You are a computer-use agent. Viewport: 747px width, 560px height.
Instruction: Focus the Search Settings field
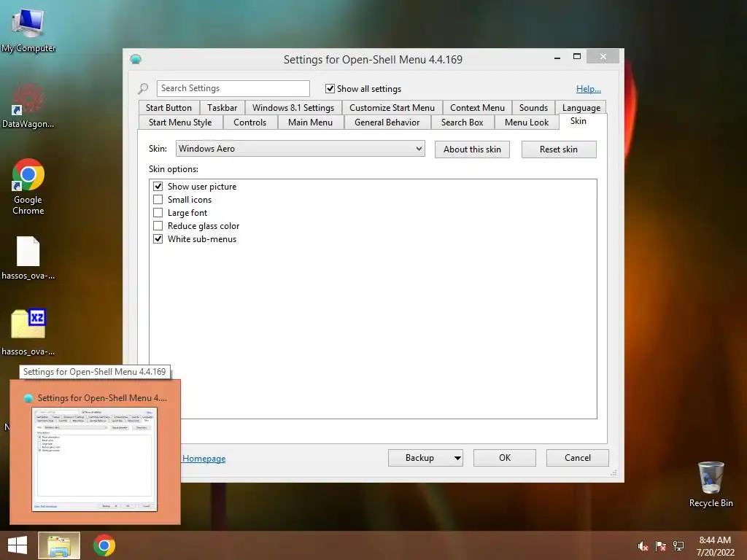point(233,88)
